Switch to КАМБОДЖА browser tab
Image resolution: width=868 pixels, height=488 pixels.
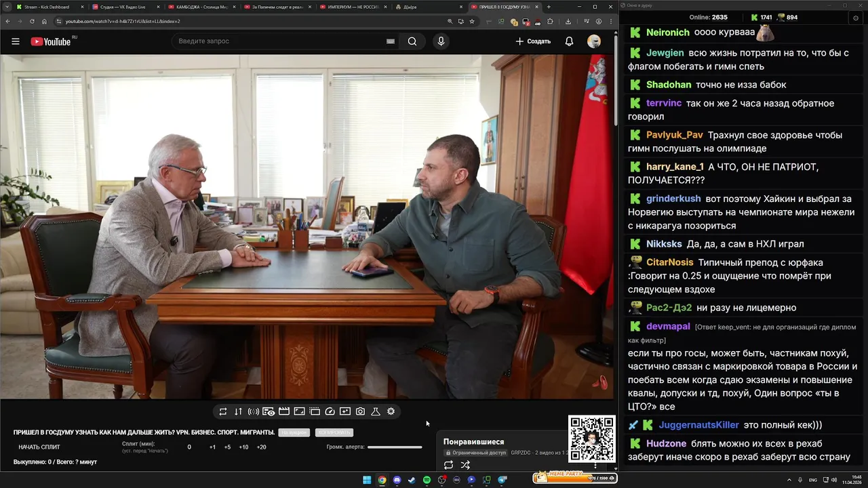click(201, 7)
